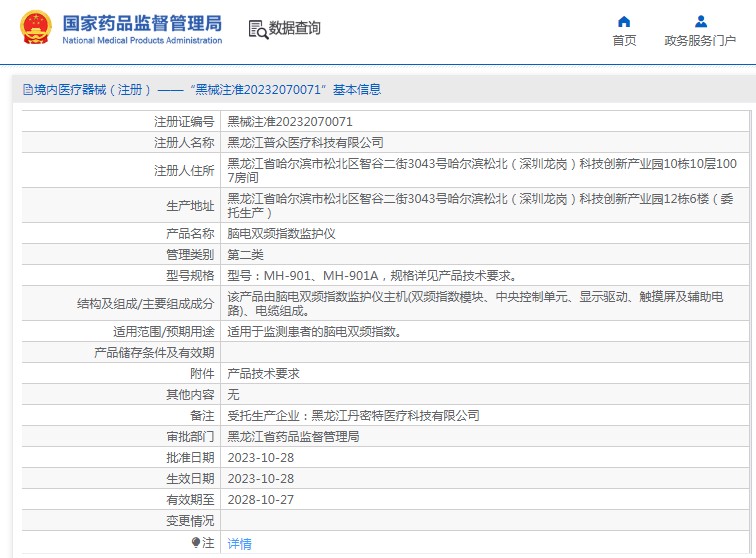Click the 适用范围/预期用途 label
Image resolution: width=756 pixels, height=558 pixels.
[x=163, y=332]
